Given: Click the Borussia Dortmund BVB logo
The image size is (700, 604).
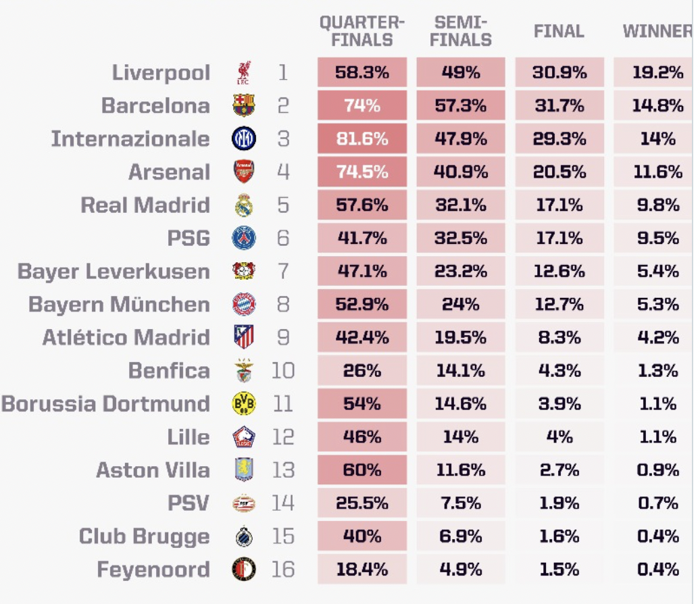Looking at the screenshot, I should [243, 403].
